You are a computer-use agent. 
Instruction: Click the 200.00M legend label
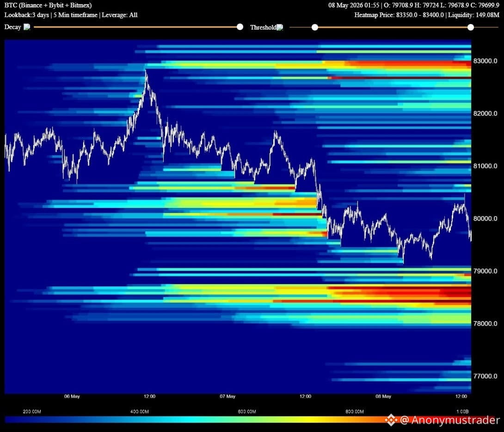pyautogui.click(x=32, y=412)
